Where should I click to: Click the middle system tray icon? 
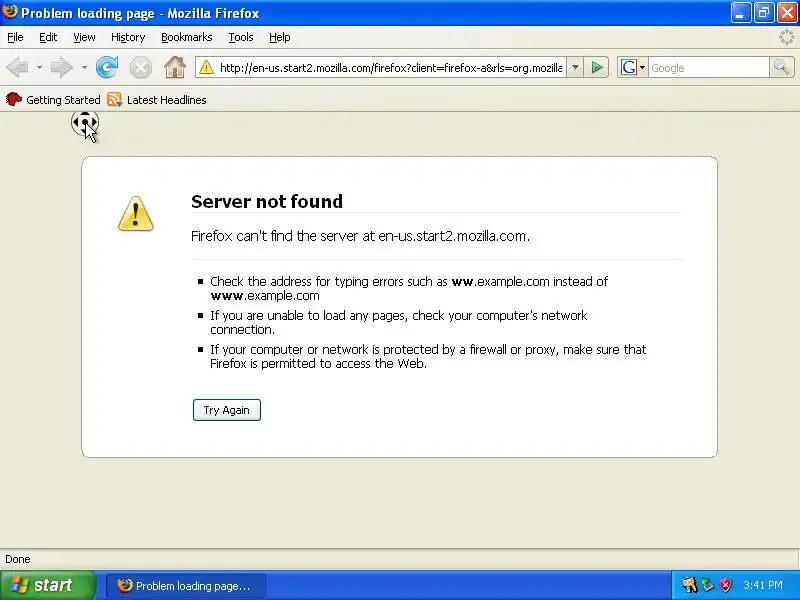click(x=708, y=585)
